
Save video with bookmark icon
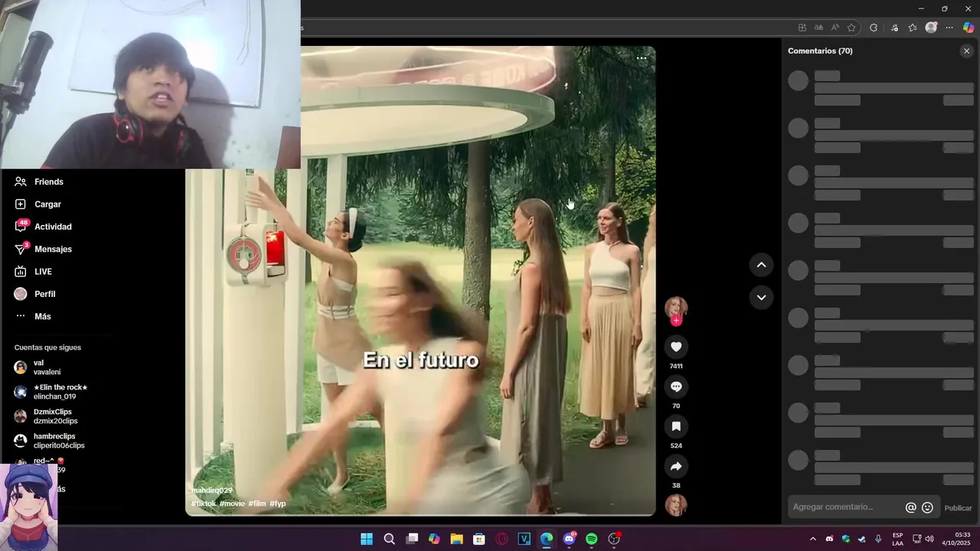(x=676, y=426)
